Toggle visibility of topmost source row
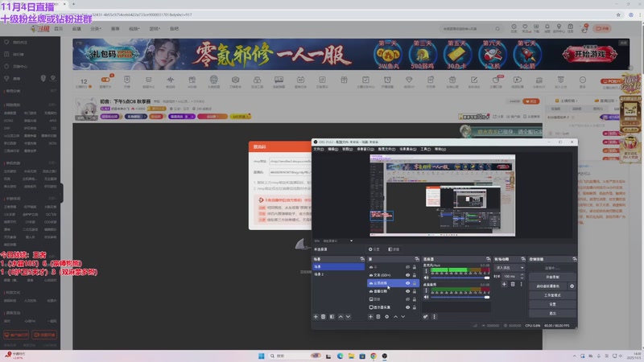Viewport: 644px width, 362px height. pos(408,267)
